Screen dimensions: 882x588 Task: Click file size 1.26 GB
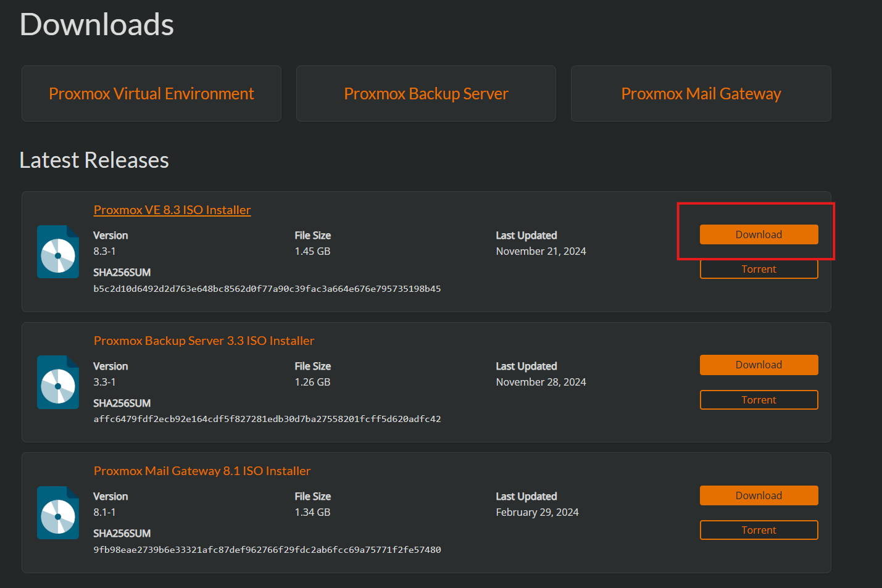tap(312, 382)
